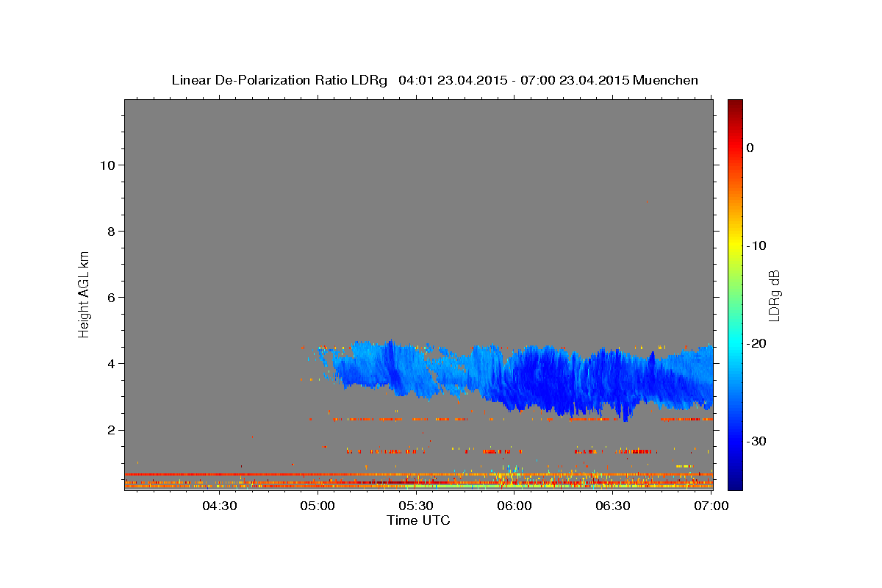Click the 'Height AGL km' axis label
This screenshot has height=588, width=882.
85,293
